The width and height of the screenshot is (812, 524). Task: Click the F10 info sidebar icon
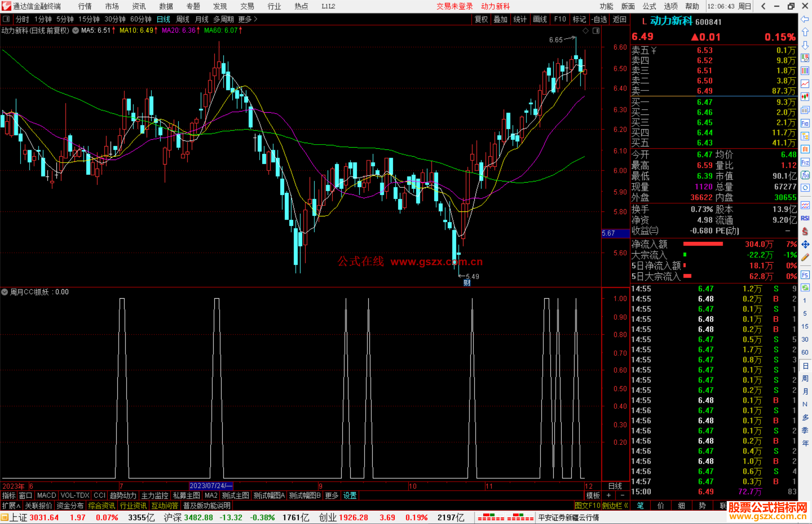pyautogui.click(x=805, y=123)
